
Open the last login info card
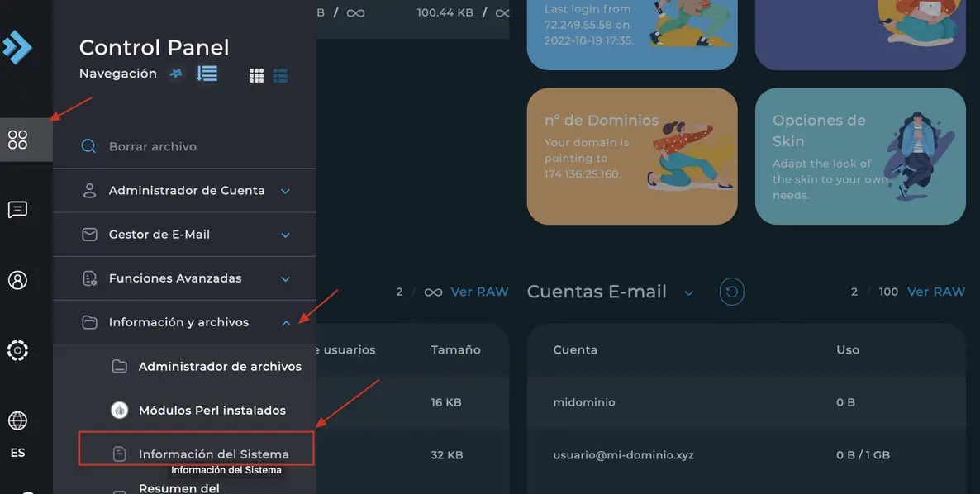632,35
